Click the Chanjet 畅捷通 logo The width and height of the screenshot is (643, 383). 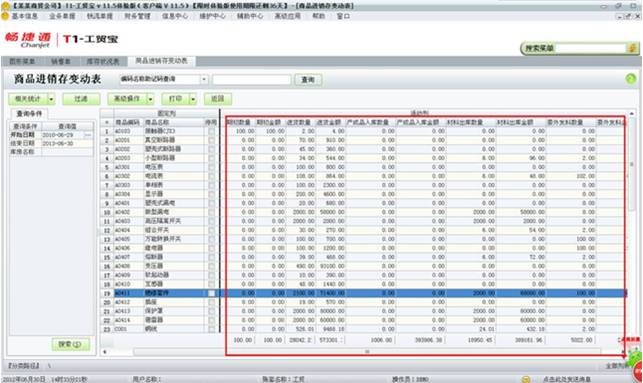pos(28,40)
